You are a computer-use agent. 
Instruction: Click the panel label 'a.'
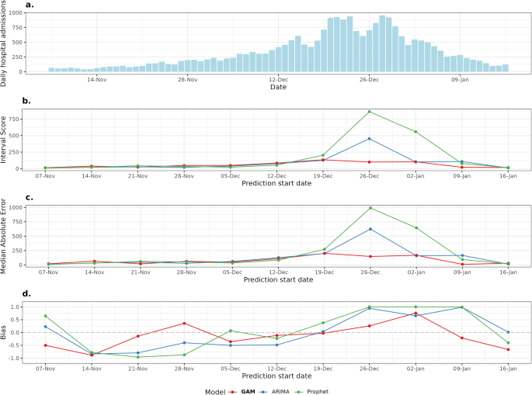[x=30, y=5]
